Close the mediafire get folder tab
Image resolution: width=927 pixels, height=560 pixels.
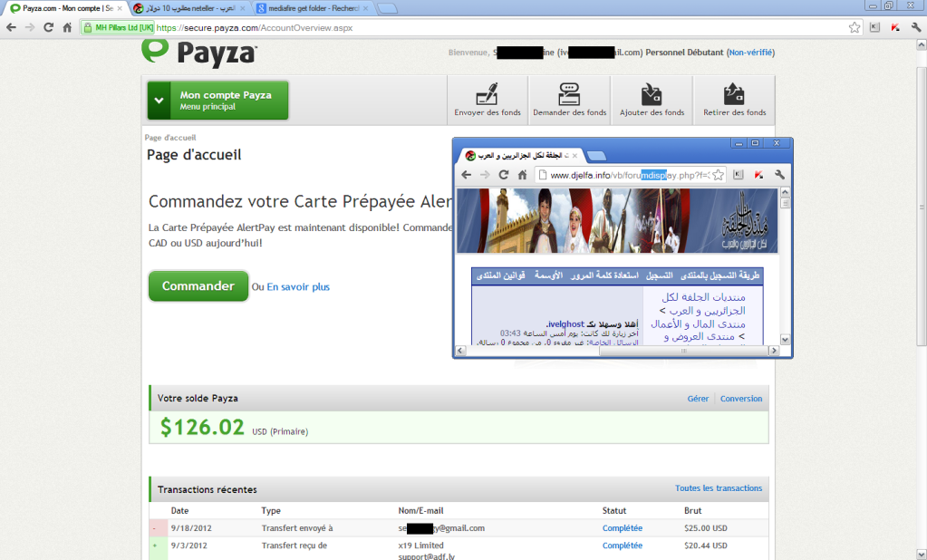[365, 8]
